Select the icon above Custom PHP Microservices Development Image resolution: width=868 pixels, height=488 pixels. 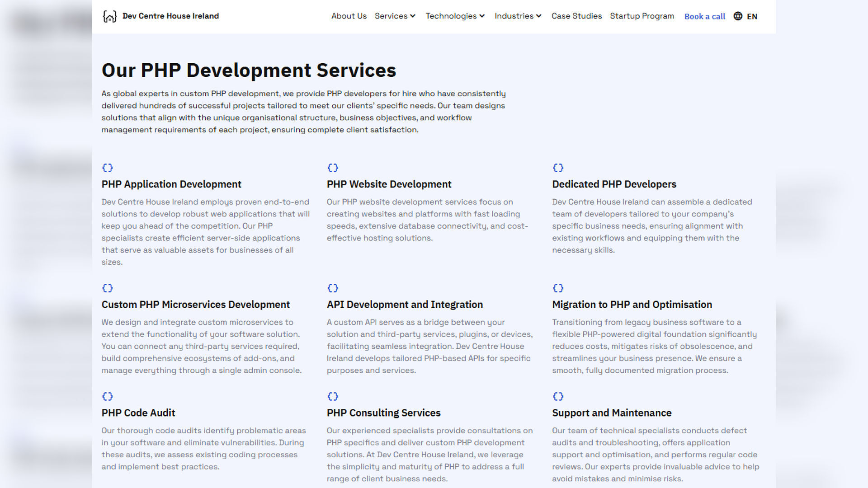point(107,288)
